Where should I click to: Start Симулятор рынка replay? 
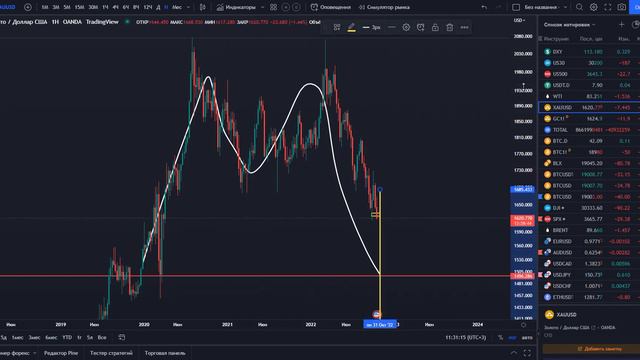384,7
